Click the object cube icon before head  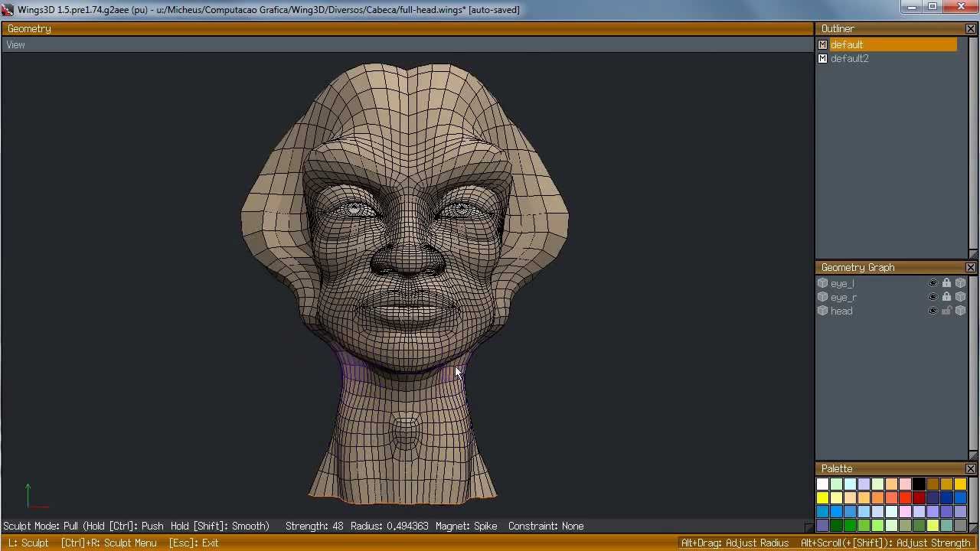coord(822,311)
